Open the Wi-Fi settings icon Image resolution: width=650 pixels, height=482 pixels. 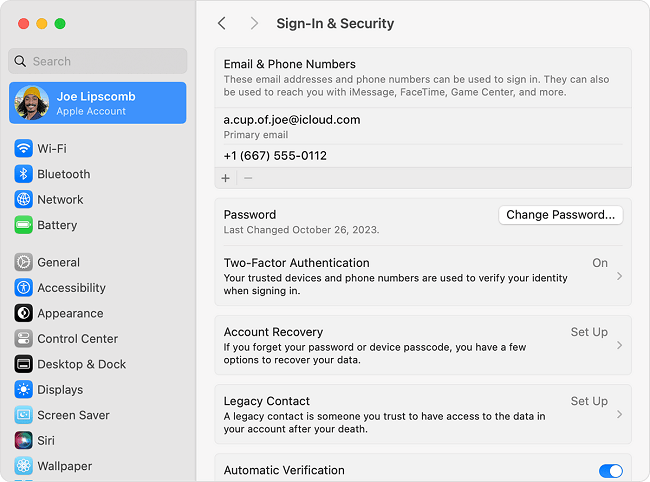[23, 148]
